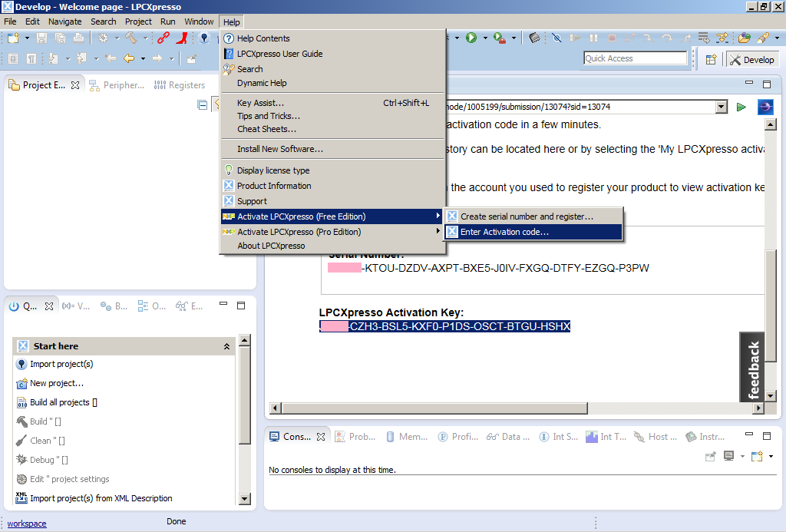Image resolution: width=786 pixels, height=532 pixels.
Task: Click the New wizard toolbar icon
Action: (14, 38)
